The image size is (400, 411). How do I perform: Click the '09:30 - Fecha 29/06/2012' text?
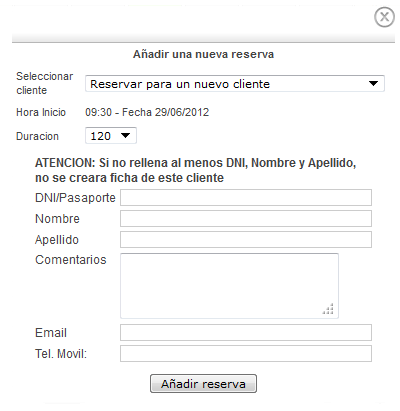[147, 112]
